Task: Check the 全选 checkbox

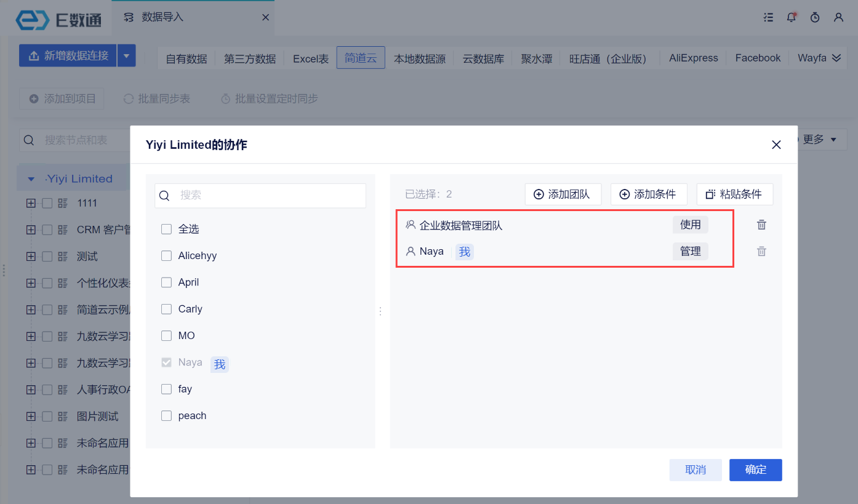Action: (x=166, y=229)
